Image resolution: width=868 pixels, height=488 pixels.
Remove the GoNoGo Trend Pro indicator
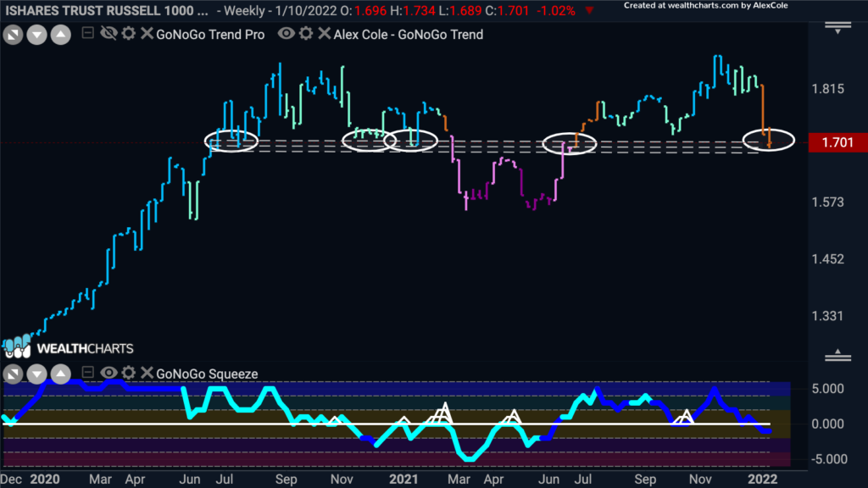147,34
